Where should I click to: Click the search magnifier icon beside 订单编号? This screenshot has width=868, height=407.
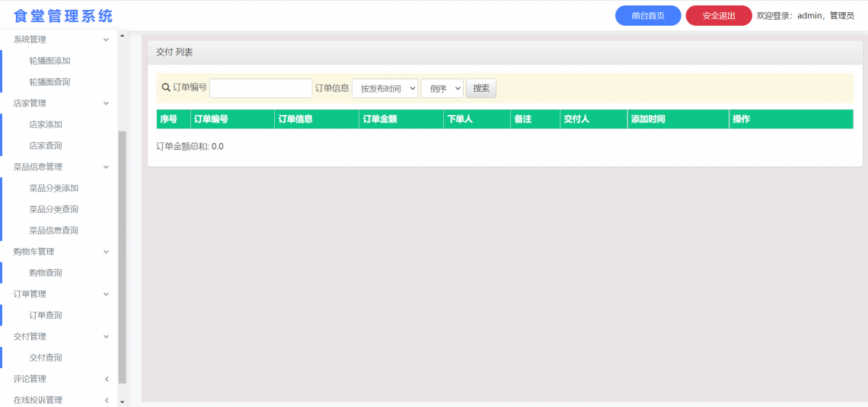(165, 87)
